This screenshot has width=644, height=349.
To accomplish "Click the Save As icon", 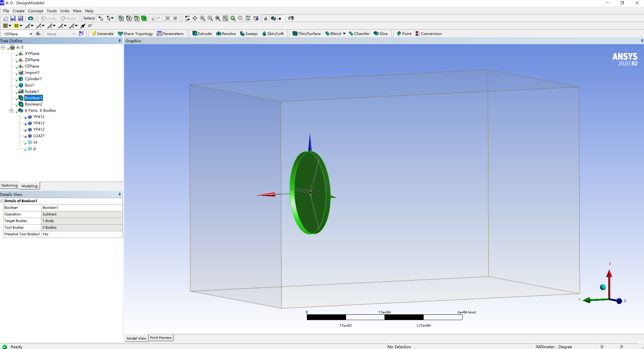I will [20, 18].
